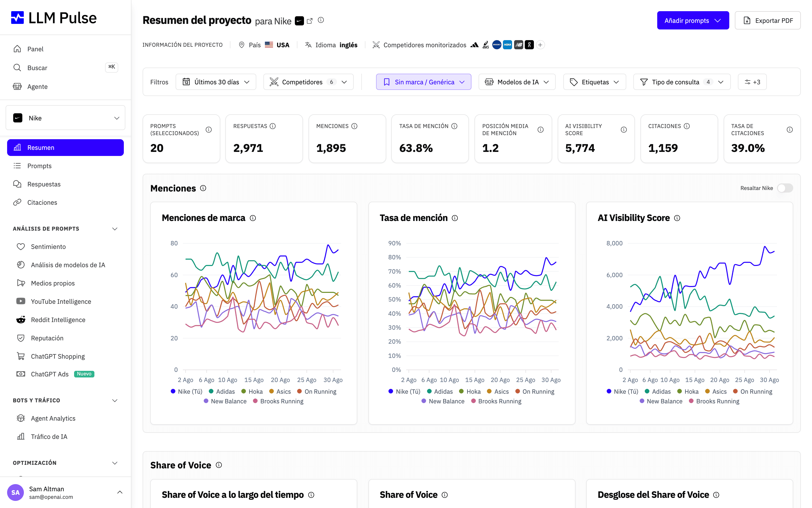Toggle Hoka series in Tasa de mención legend
Viewport: 812px width, 508px height.
(x=470, y=391)
